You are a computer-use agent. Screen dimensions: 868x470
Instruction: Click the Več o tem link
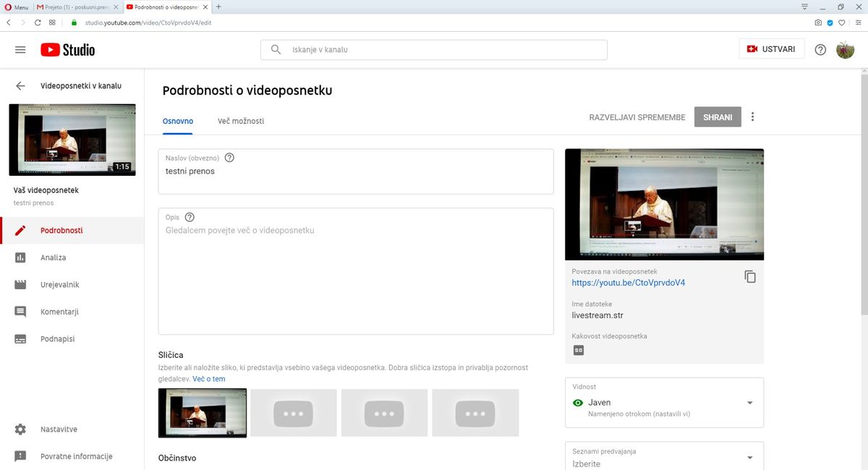click(209, 379)
